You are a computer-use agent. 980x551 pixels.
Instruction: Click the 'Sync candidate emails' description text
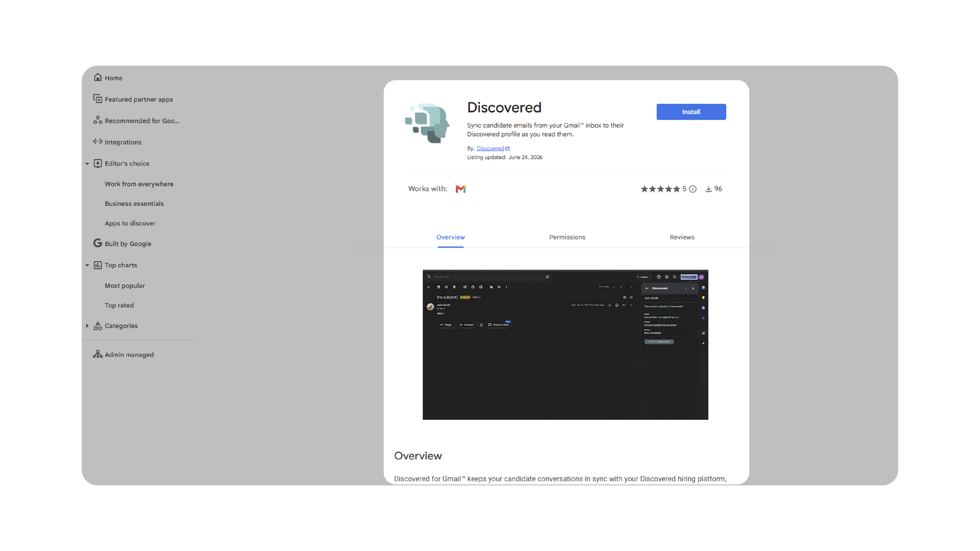(545, 130)
